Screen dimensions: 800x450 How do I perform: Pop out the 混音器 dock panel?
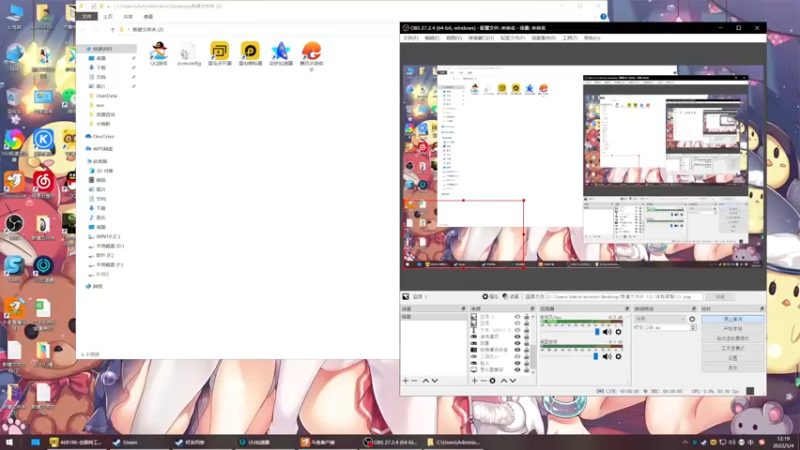(627, 309)
